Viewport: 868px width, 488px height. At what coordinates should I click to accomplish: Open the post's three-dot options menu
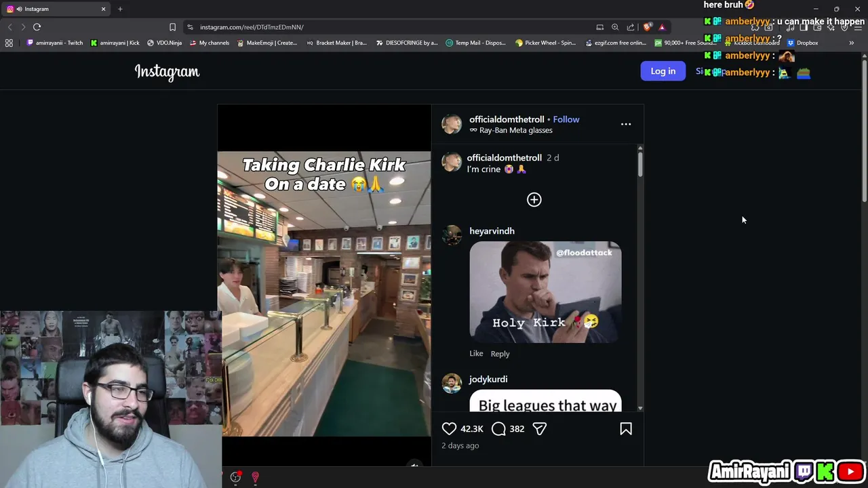(x=626, y=124)
